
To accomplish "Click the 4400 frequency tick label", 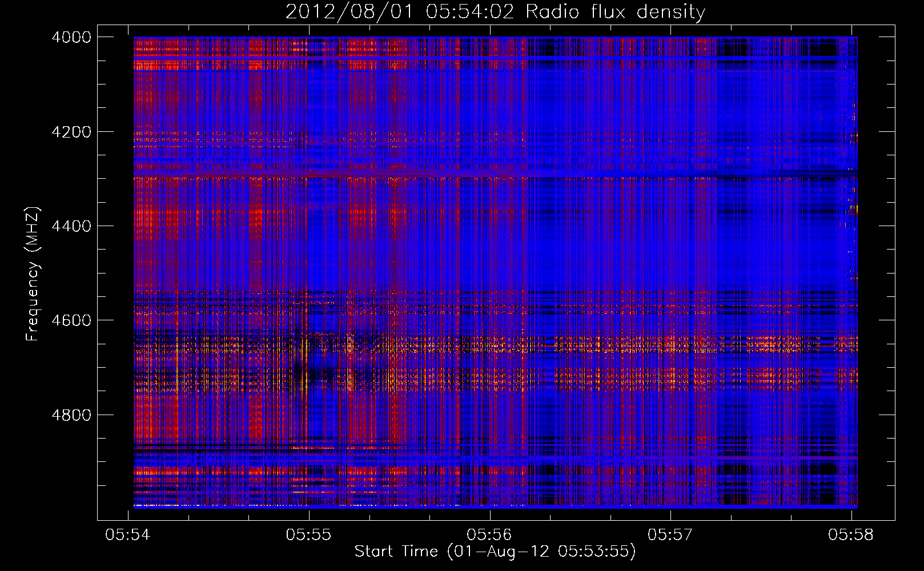I will (x=71, y=226).
